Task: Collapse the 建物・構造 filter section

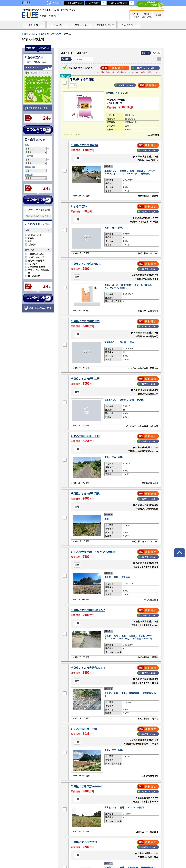Action: click(38, 250)
